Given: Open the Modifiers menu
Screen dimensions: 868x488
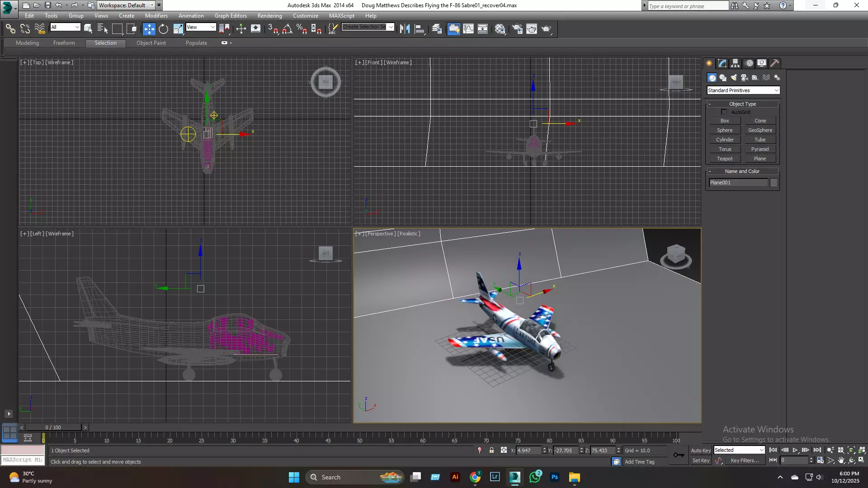Looking at the screenshot, I should click(156, 16).
